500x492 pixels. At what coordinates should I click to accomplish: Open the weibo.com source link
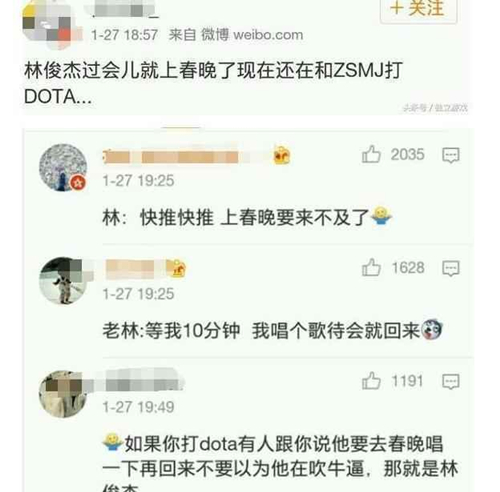click(x=268, y=35)
